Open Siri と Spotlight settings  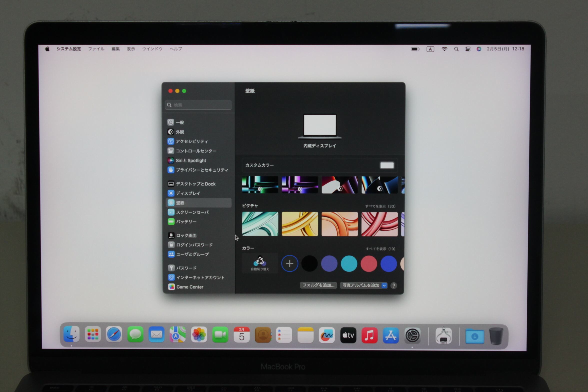coord(191,160)
